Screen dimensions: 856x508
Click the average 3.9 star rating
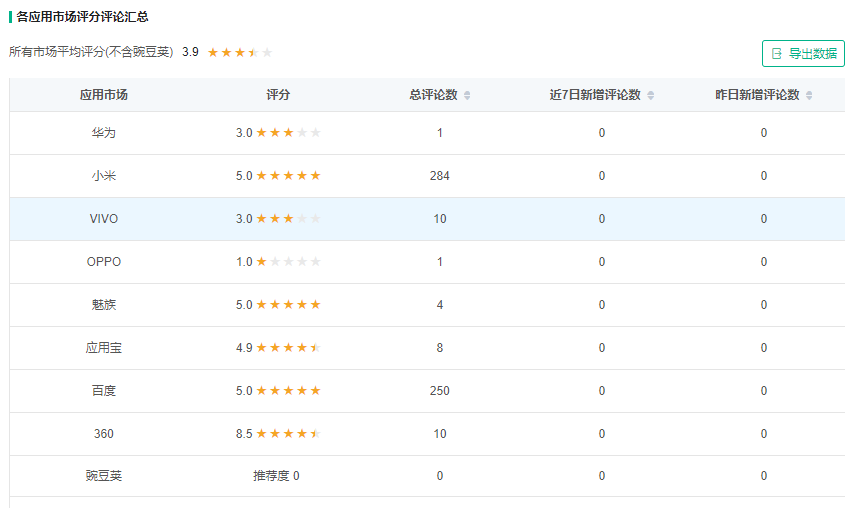tap(240, 52)
